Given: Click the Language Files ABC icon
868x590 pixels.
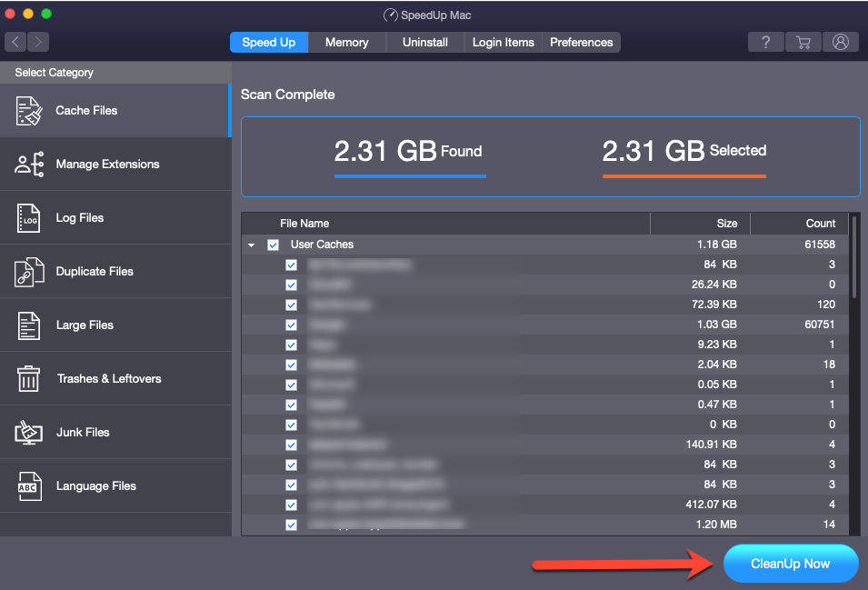Looking at the screenshot, I should 29,486.
